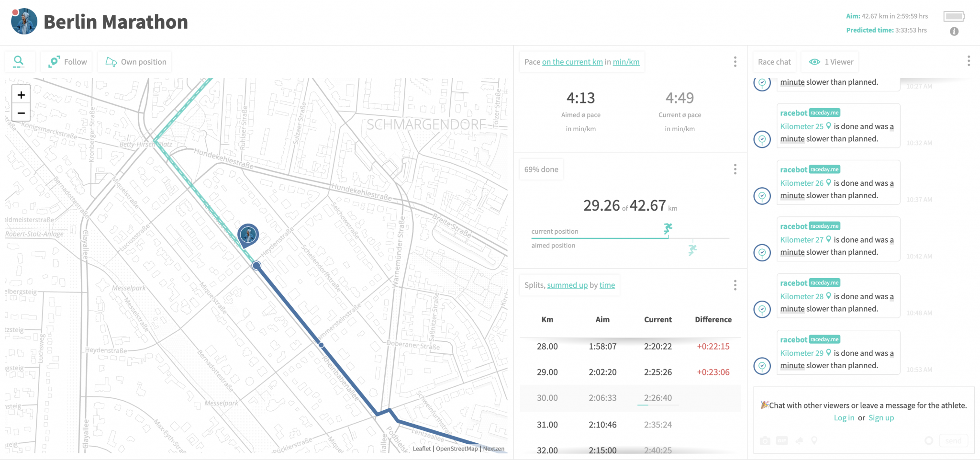Click the info icon below Predicted time
Image resolution: width=980 pixels, height=461 pixels.
tap(954, 32)
